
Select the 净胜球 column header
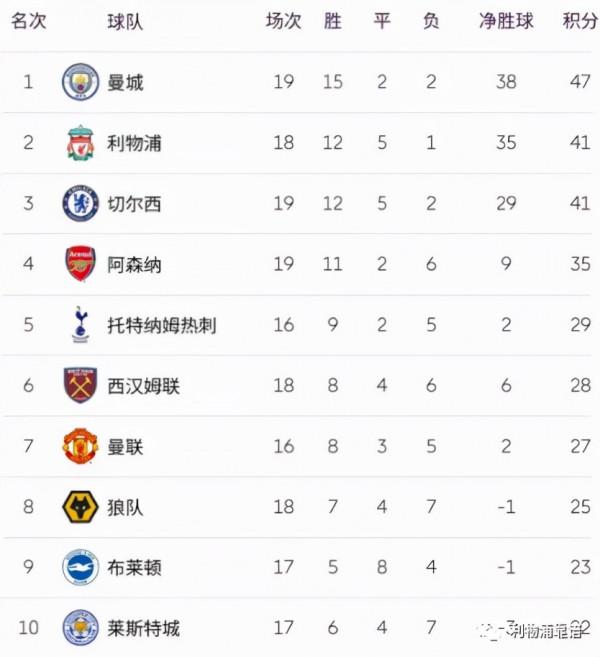pos(506,21)
